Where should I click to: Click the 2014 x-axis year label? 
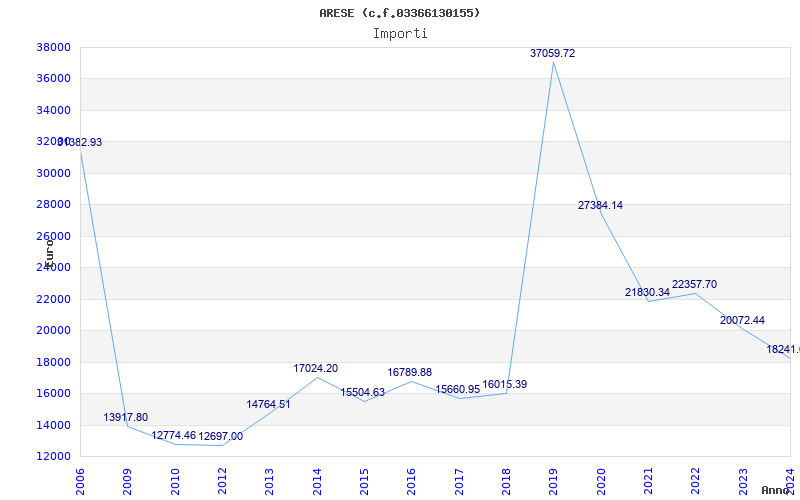tap(317, 482)
